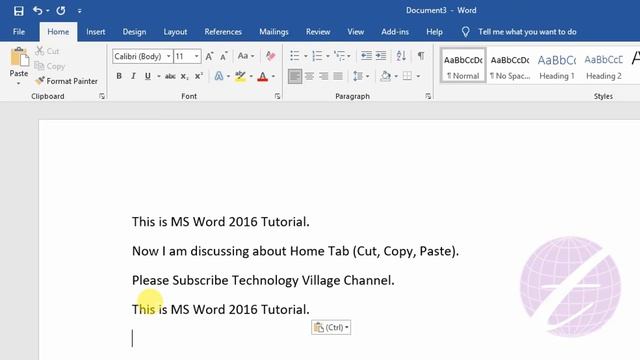
Task: Click the Numbering list icon
Action: [x=317, y=56]
